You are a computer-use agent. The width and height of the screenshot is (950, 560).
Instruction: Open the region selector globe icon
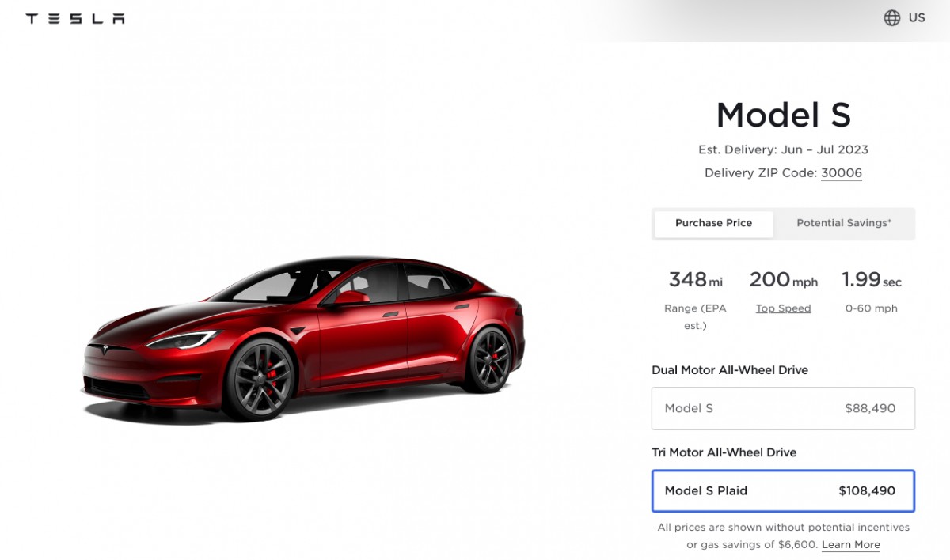(891, 17)
